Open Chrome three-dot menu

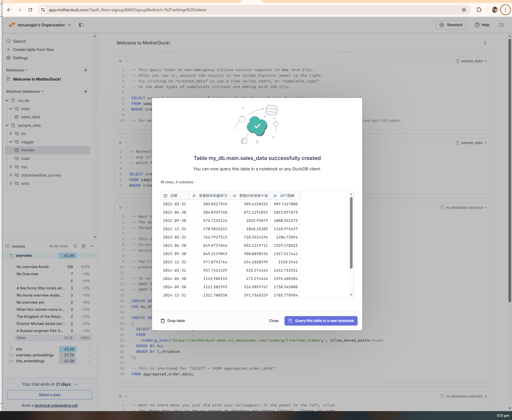(505, 10)
